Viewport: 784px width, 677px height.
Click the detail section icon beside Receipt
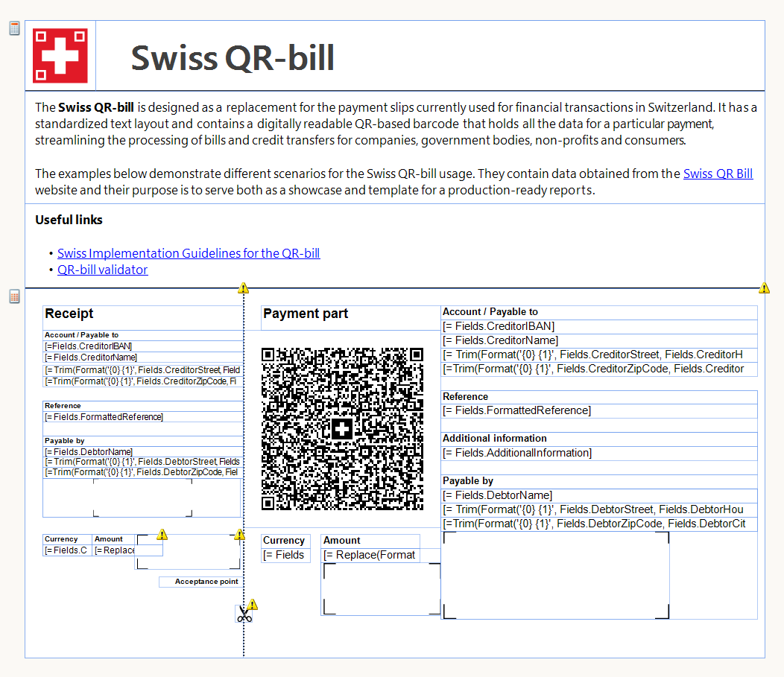[14, 296]
